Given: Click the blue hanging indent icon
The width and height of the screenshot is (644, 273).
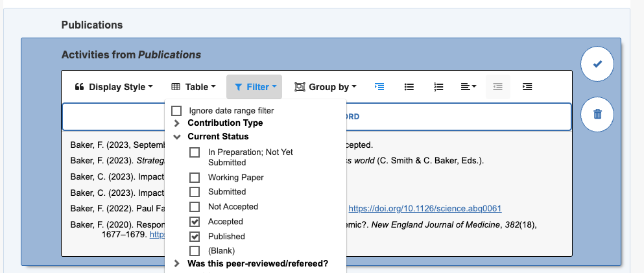Looking at the screenshot, I should click(380, 87).
